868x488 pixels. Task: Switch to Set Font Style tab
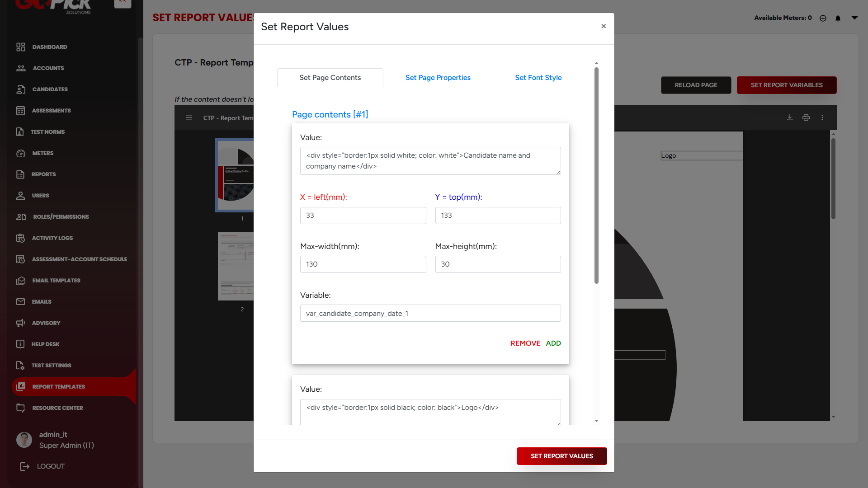point(538,78)
